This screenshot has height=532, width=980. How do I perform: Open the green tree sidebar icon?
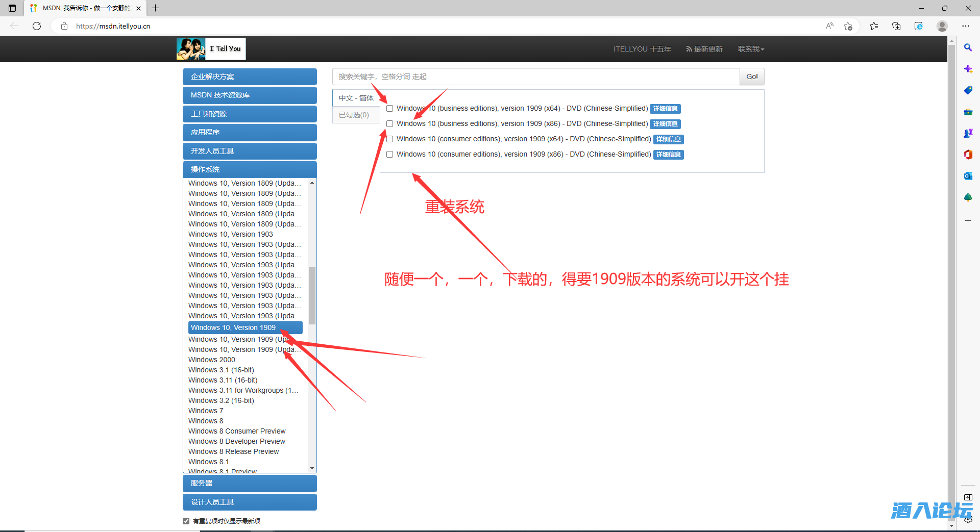(968, 197)
